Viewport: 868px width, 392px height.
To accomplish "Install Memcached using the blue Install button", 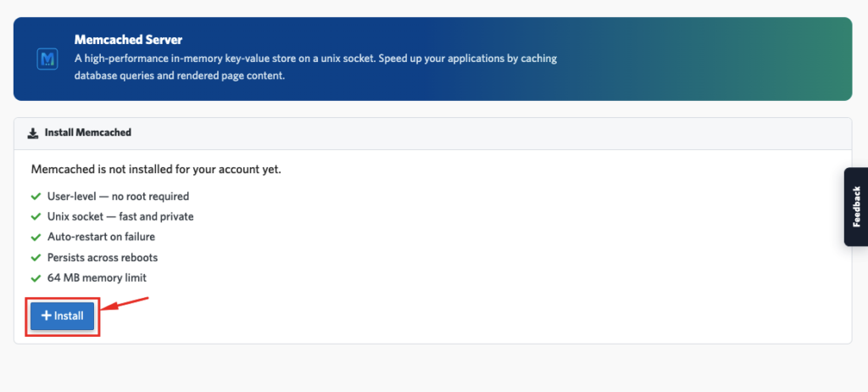I will point(63,316).
